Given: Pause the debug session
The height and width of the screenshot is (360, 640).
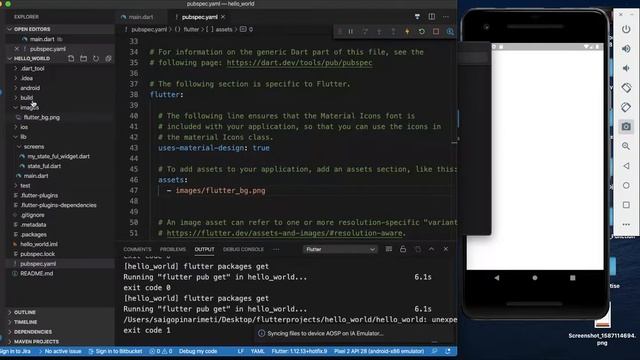Looking at the screenshot, I should coord(351,31).
